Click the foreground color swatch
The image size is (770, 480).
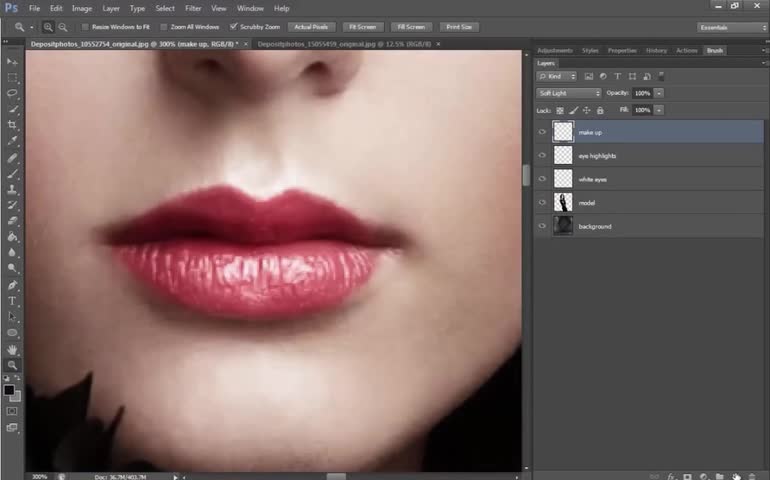[x=9, y=390]
